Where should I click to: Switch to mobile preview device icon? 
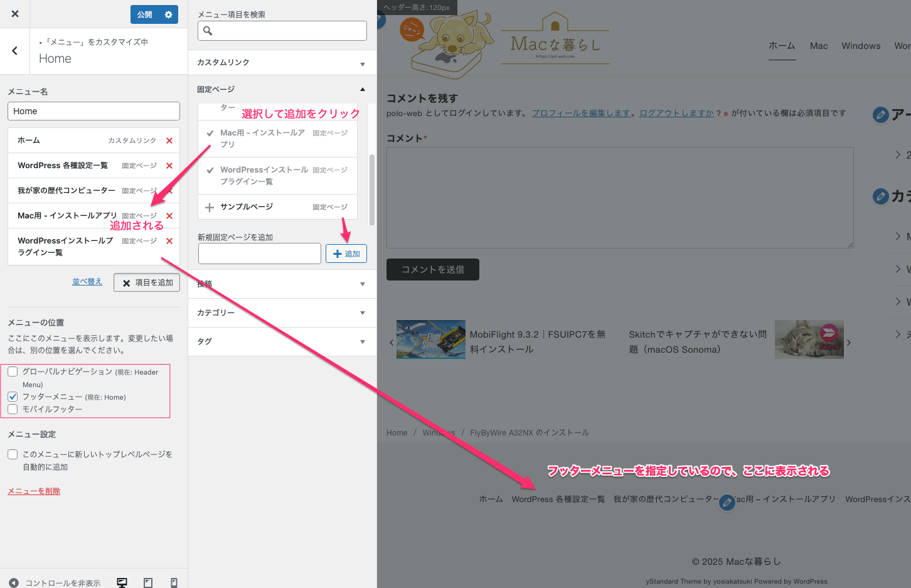pos(174,582)
